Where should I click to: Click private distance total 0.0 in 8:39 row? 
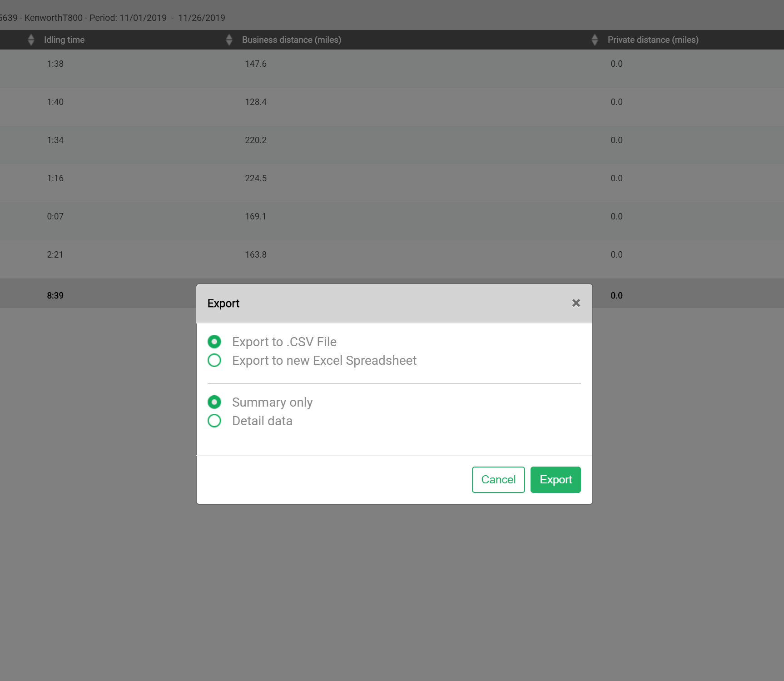616,296
